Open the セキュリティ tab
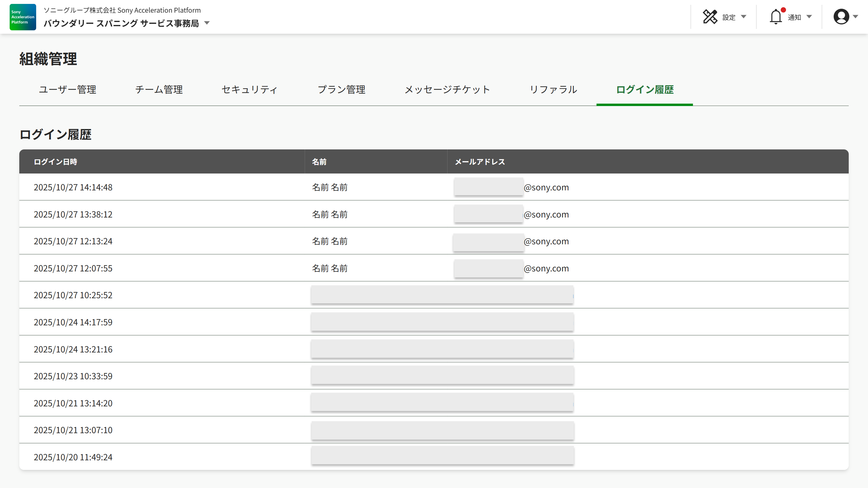Image resolution: width=868 pixels, height=488 pixels. click(x=249, y=89)
